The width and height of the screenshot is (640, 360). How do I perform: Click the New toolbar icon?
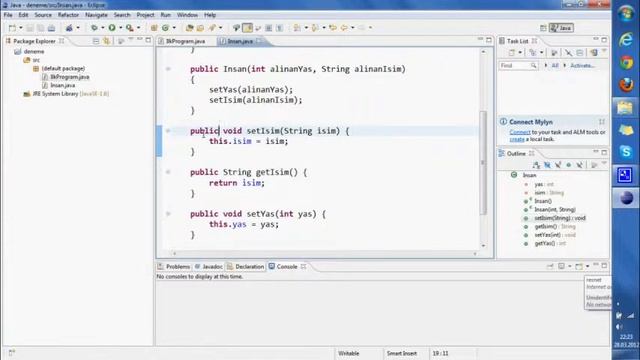click(x=13, y=28)
